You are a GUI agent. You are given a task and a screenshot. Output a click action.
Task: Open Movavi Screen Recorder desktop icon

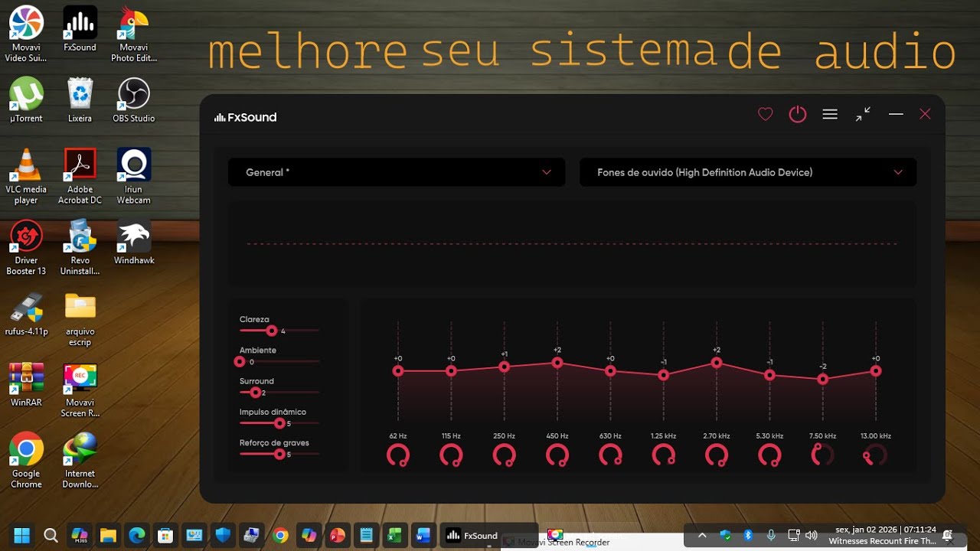click(80, 390)
